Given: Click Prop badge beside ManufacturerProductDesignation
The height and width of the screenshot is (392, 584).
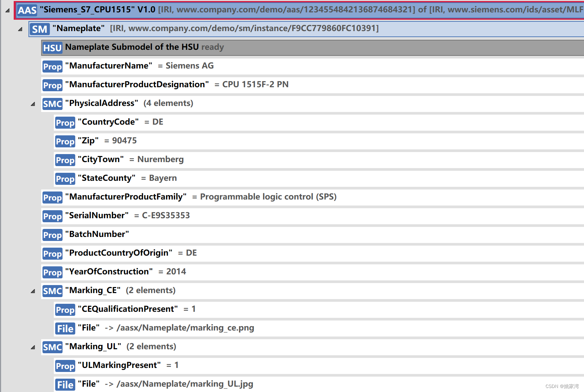Looking at the screenshot, I should [x=52, y=85].
